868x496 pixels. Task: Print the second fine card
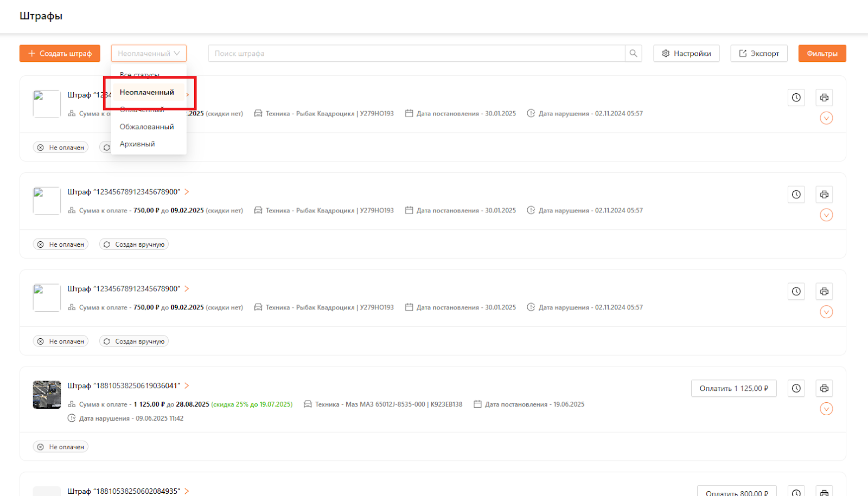824,195
